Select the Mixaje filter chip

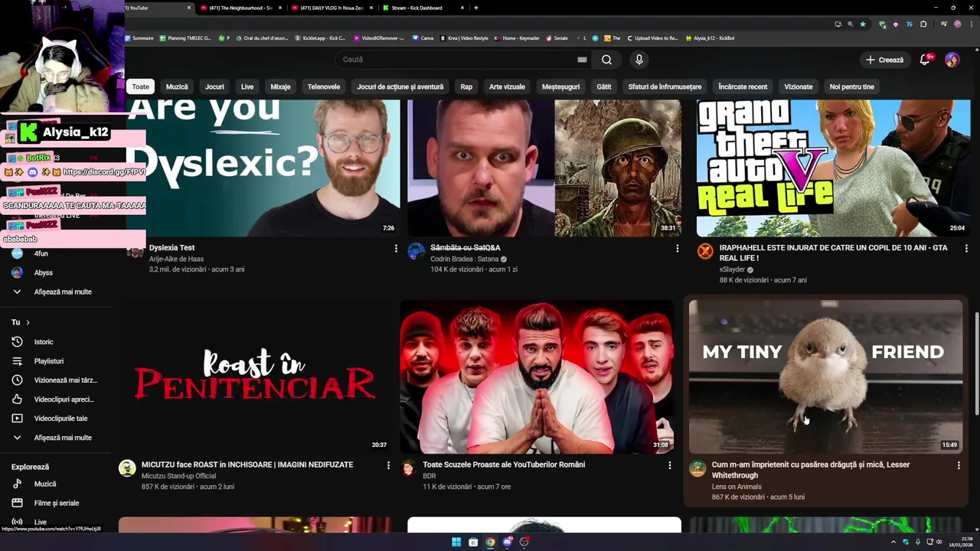click(280, 86)
